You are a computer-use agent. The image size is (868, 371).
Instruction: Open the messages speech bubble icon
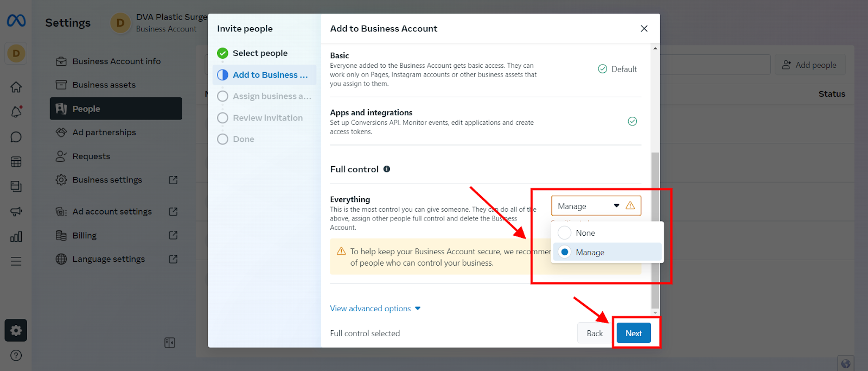pos(16,137)
